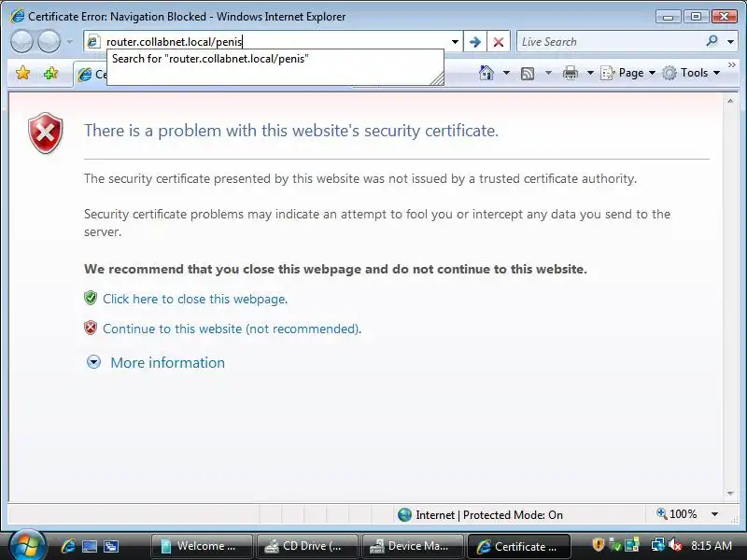
Task: Click 'Click here to close this webpage' link
Action: coord(195,299)
